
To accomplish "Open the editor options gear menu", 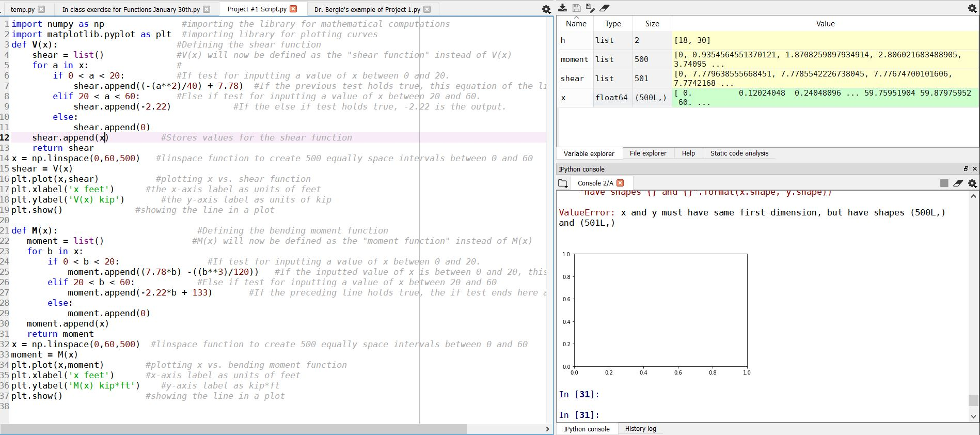I will (x=546, y=9).
